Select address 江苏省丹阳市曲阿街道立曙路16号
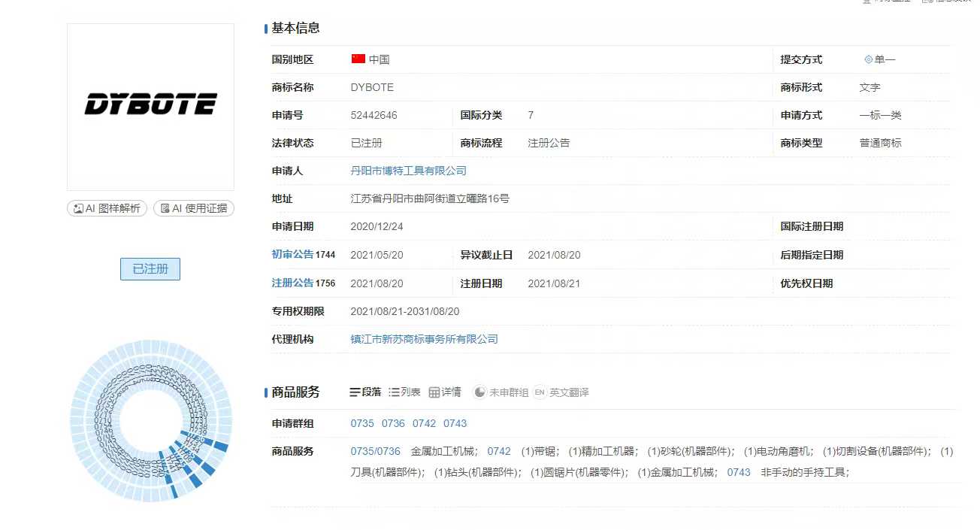 coord(430,198)
